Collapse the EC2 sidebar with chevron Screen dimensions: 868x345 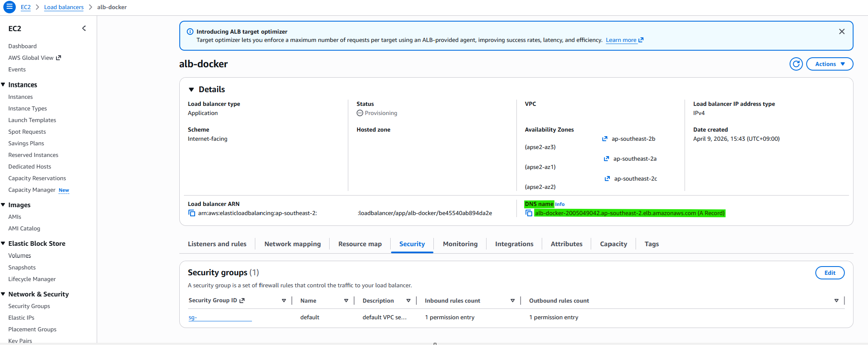(x=84, y=28)
